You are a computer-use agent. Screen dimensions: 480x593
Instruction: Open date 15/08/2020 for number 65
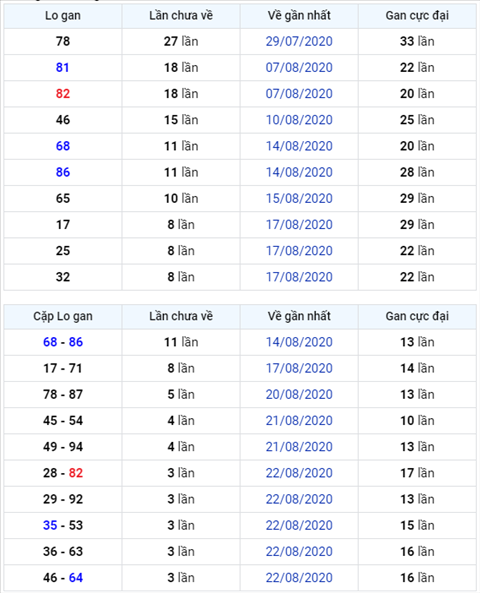[x=299, y=199]
